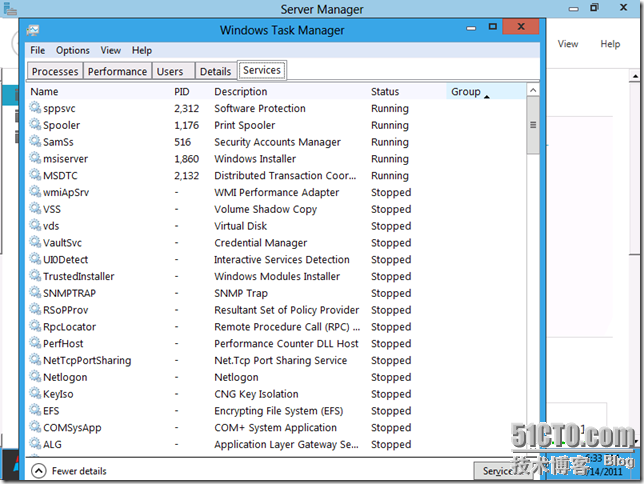Click the TrustedInstaller service gear icon
644x484 pixels.
coord(35,276)
